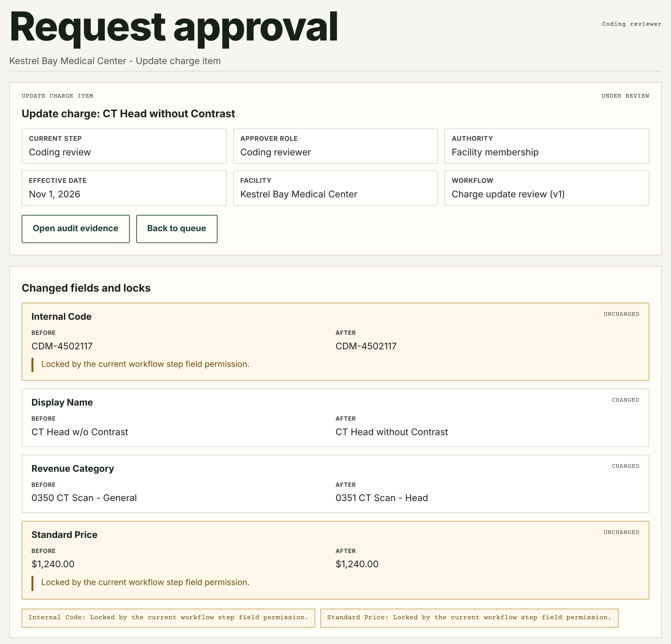Click the Display Name after value CT Head without Contrast
671x644 pixels.
(x=391, y=432)
